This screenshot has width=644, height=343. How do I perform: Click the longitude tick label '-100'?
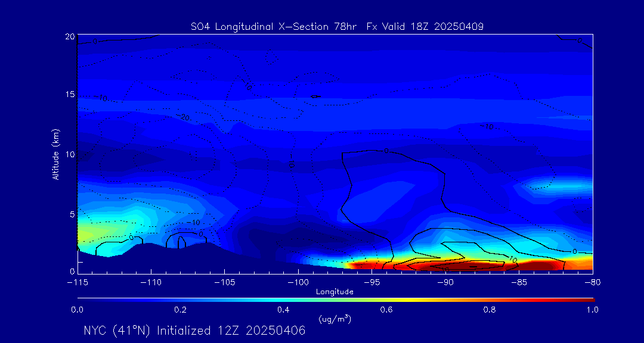click(298, 283)
